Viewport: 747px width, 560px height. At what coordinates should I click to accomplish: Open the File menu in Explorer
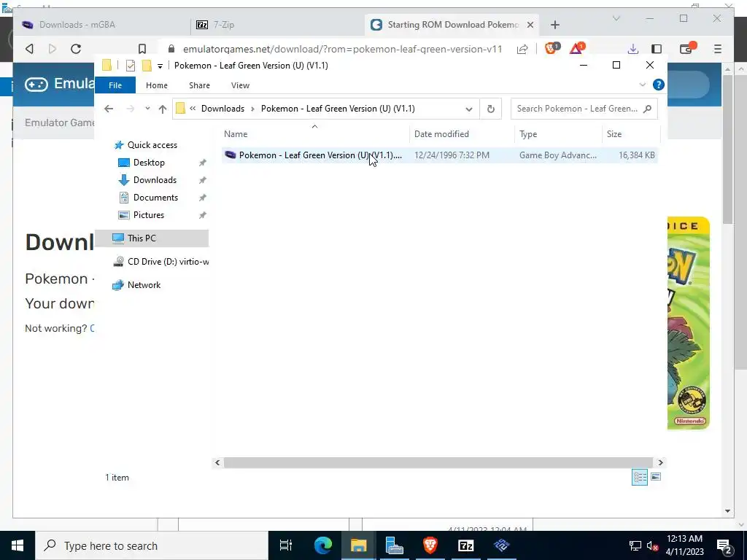(115, 85)
